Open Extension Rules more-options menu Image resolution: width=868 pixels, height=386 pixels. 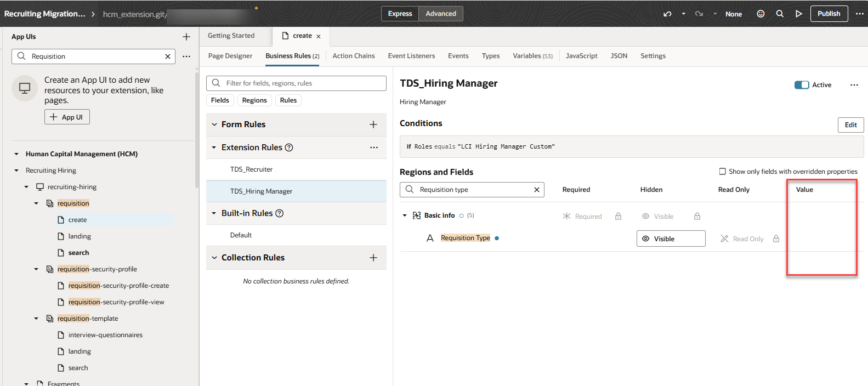(x=374, y=147)
